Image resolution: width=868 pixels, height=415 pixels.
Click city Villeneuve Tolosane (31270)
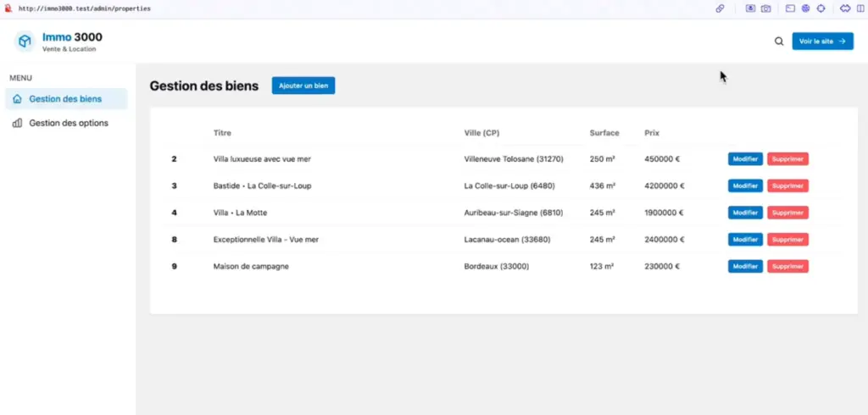(514, 159)
